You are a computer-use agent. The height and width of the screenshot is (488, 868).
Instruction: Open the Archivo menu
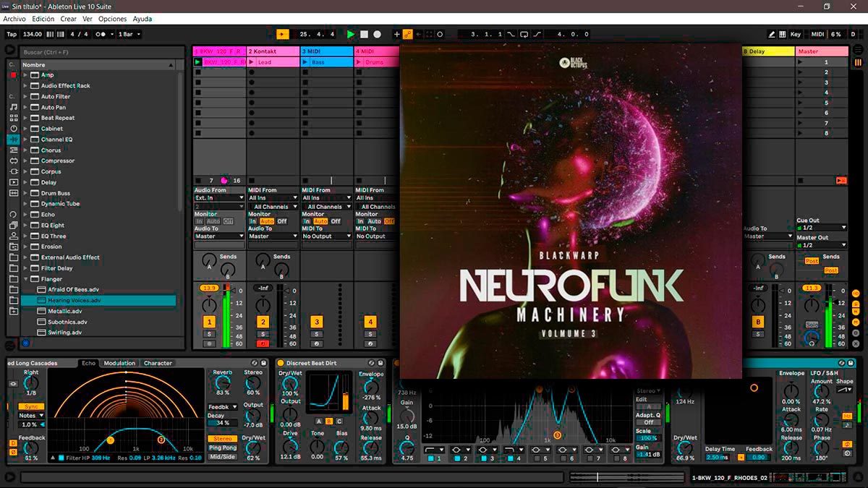click(14, 19)
